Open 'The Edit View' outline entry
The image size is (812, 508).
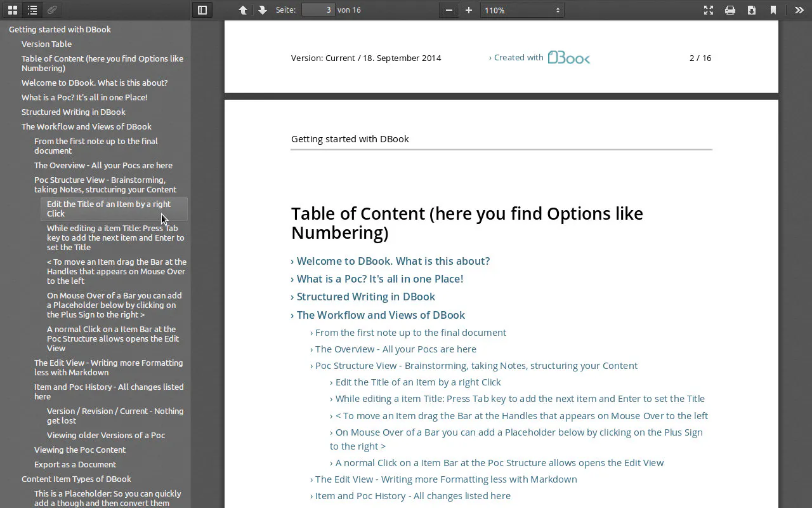coord(108,368)
